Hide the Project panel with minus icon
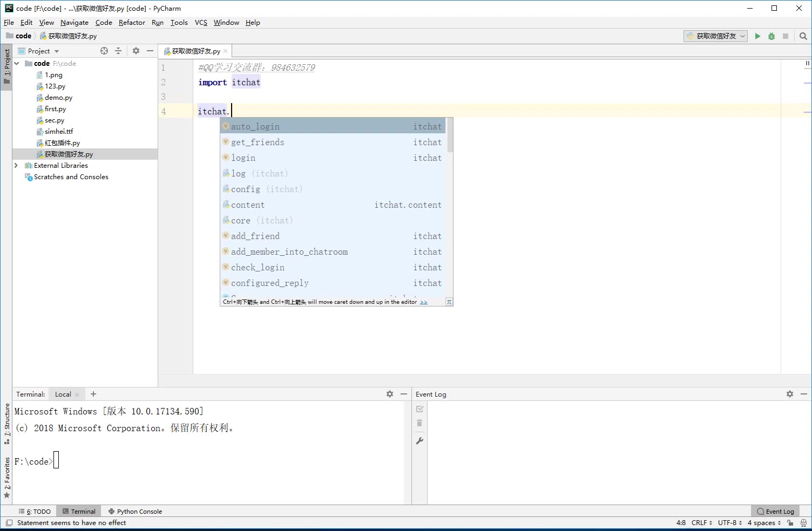This screenshot has width=812, height=531. click(150, 51)
